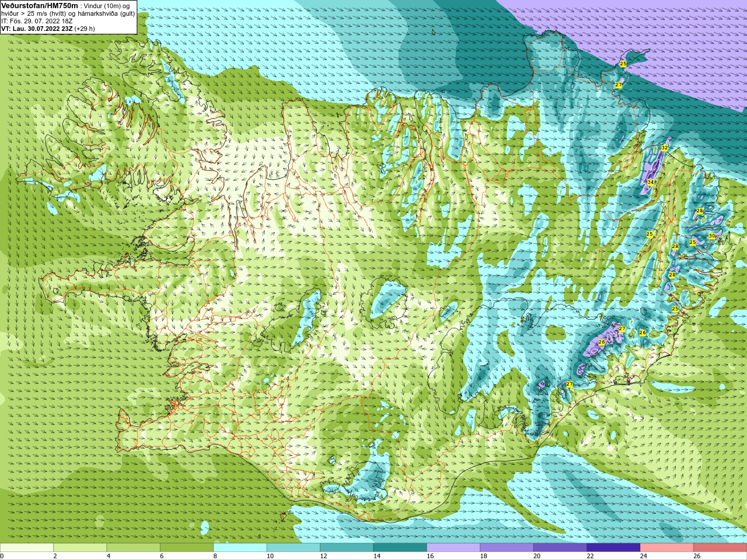Click the legend tick label "2"

tap(55, 556)
